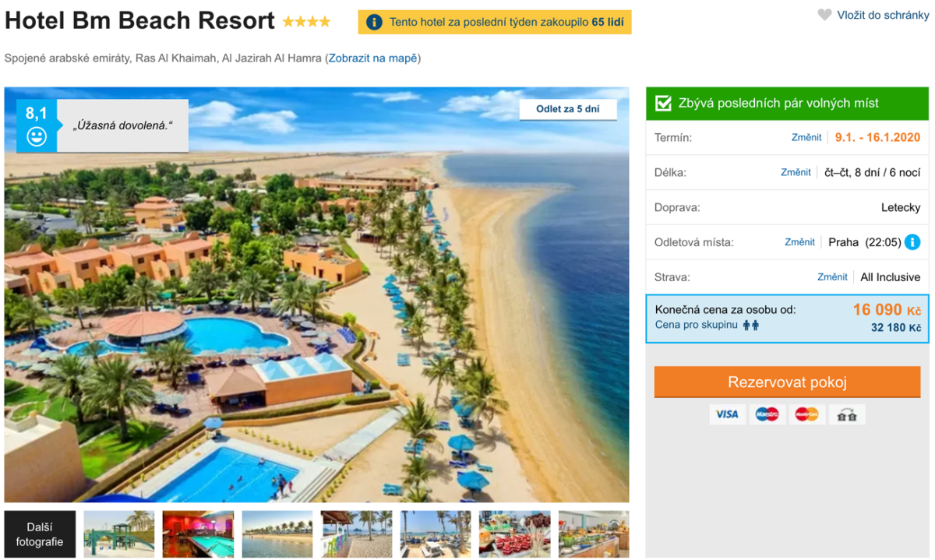935x560 pixels.
Task: Click the bank transfer icon
Action: click(847, 414)
